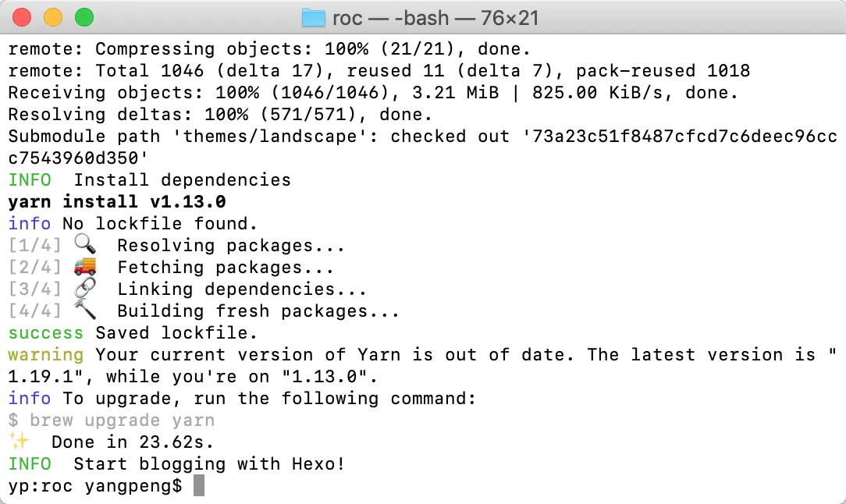Click the yellow minimize window button
Screen dimensions: 846x504
tap(53, 17)
